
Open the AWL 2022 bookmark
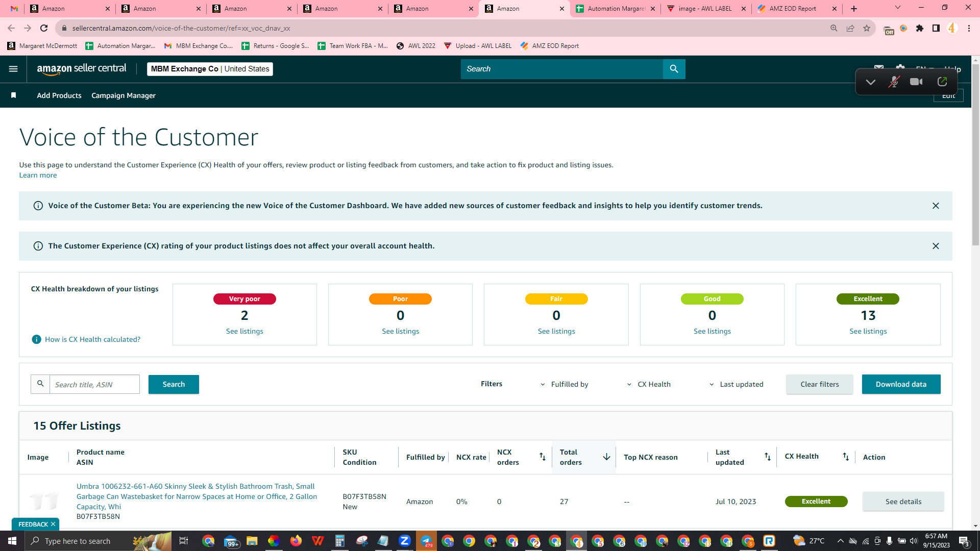416,46
